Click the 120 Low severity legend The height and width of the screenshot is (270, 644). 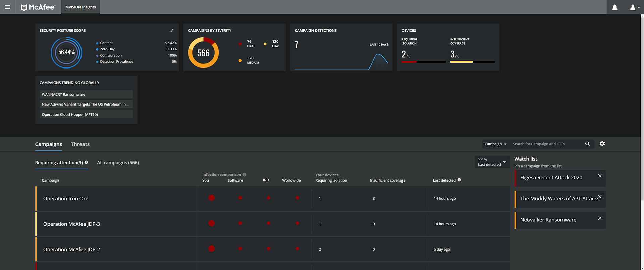point(271,44)
